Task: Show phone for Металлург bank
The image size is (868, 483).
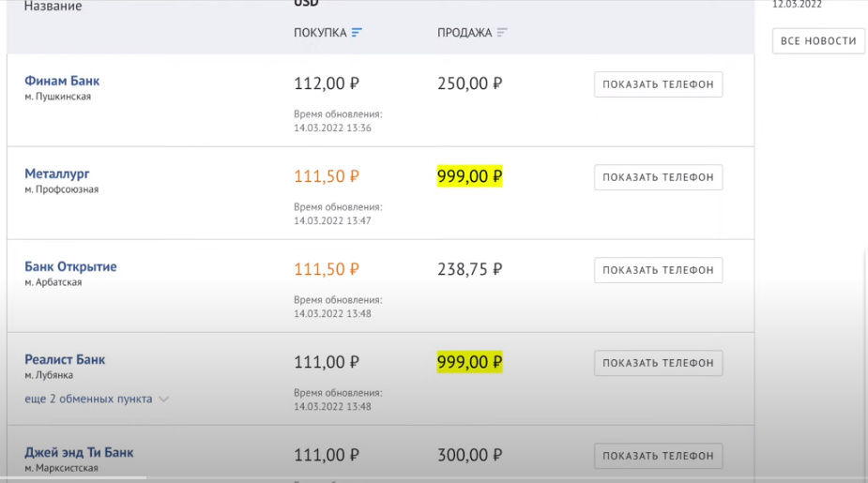Action: click(658, 177)
